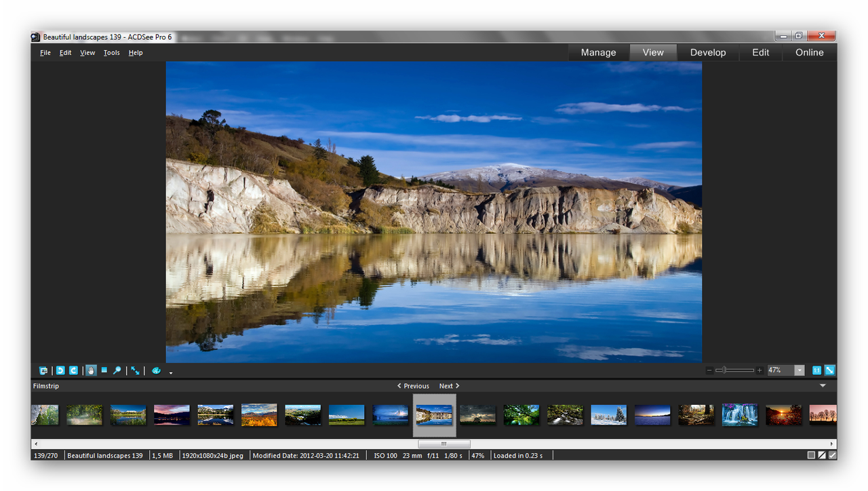Select the snowy winter tree thumbnail
The height and width of the screenshot is (491, 868).
point(609,415)
